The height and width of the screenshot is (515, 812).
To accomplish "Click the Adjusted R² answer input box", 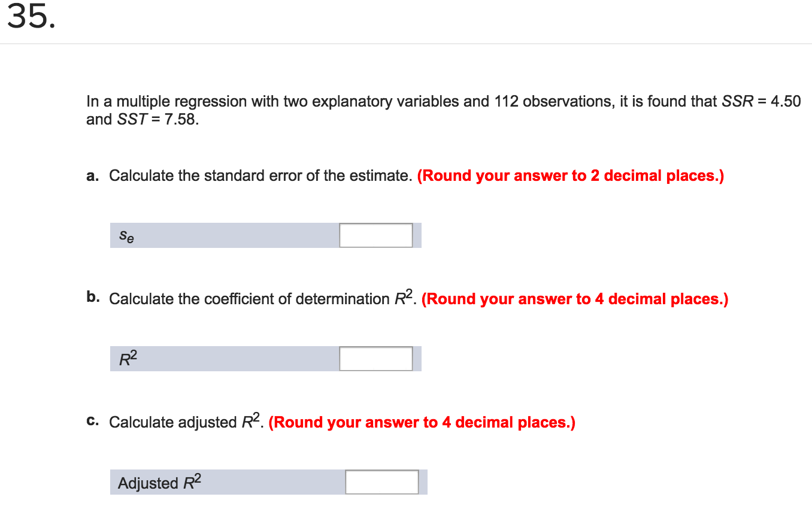I will pyautogui.click(x=381, y=481).
